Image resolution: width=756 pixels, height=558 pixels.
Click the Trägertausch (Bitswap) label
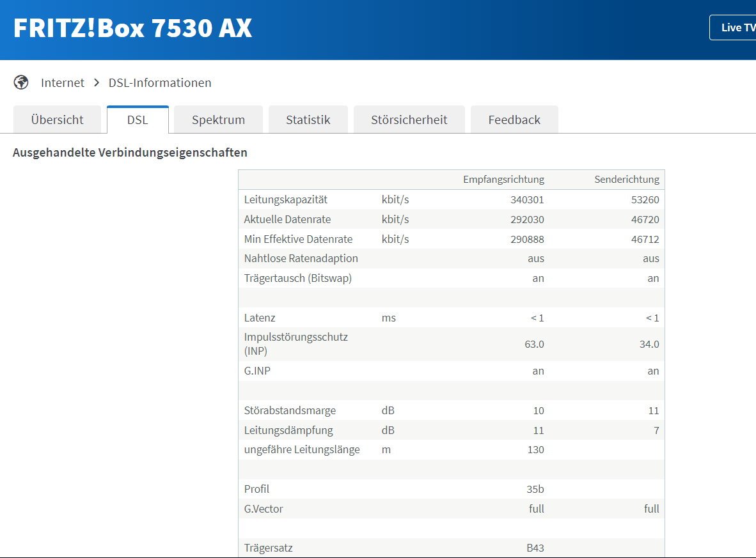298,278
